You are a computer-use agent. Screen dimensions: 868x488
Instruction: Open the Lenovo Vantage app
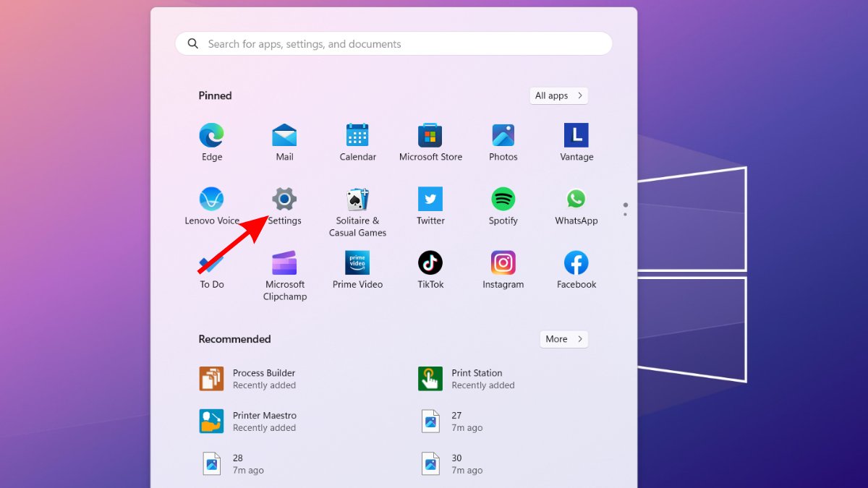pos(576,142)
